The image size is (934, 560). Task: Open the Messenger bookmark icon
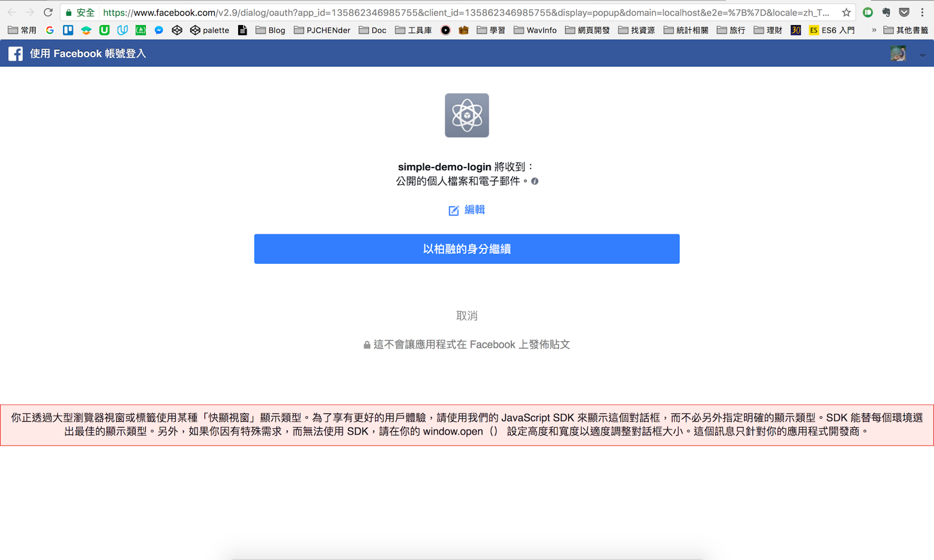(159, 30)
